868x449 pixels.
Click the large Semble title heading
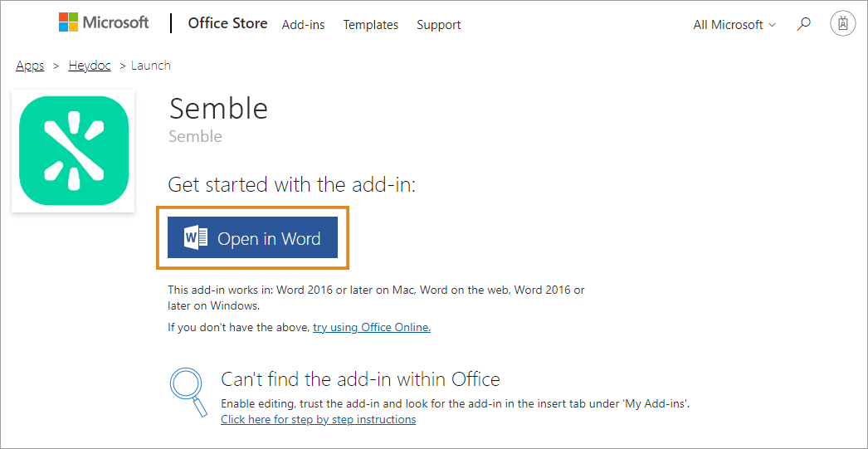[x=218, y=108]
